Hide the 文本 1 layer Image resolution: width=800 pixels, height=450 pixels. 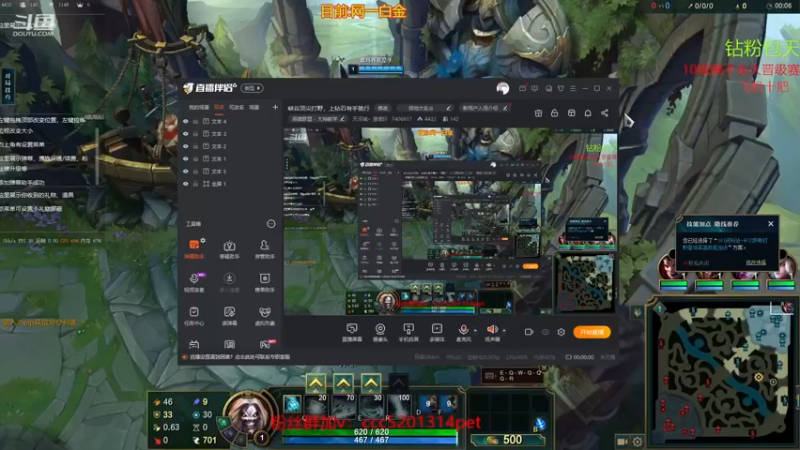(x=186, y=159)
